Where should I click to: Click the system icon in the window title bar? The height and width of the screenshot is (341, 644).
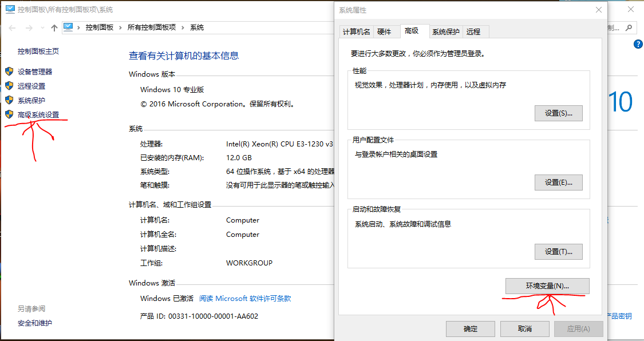(10, 9)
